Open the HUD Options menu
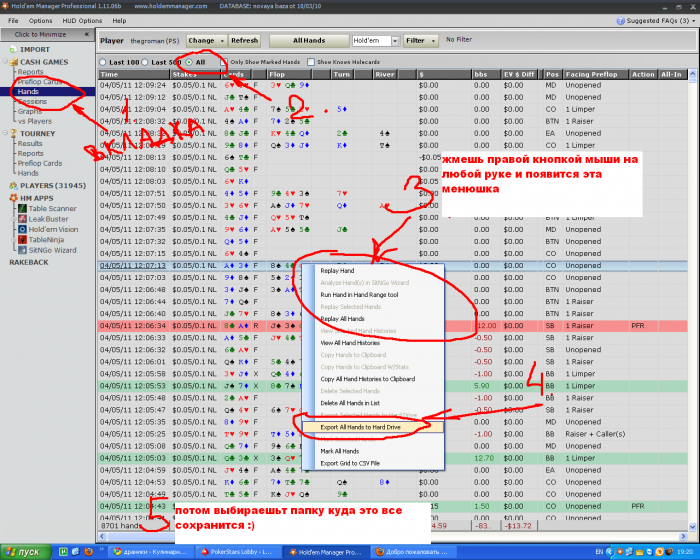The width and height of the screenshot is (700, 560). click(x=82, y=21)
